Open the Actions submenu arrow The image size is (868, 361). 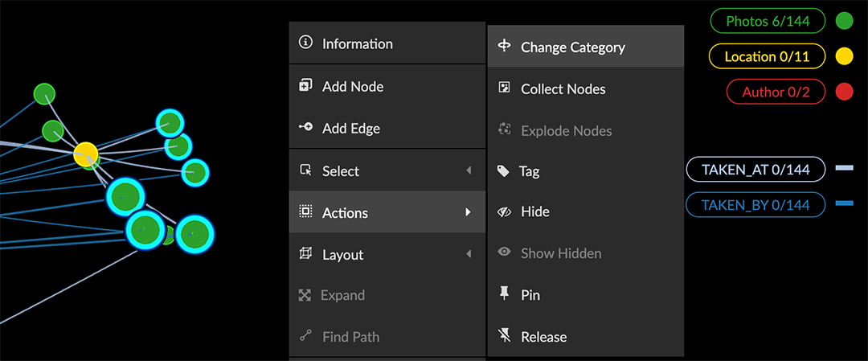click(x=468, y=212)
